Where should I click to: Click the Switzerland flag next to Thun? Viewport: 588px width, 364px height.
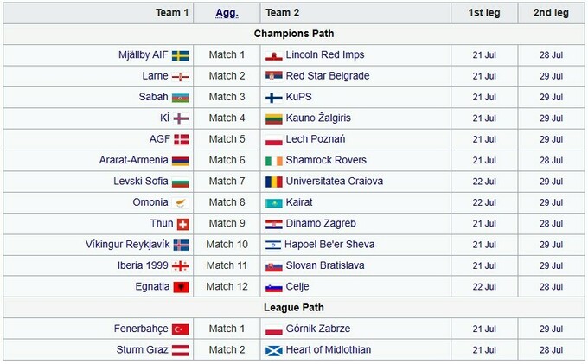(x=182, y=224)
